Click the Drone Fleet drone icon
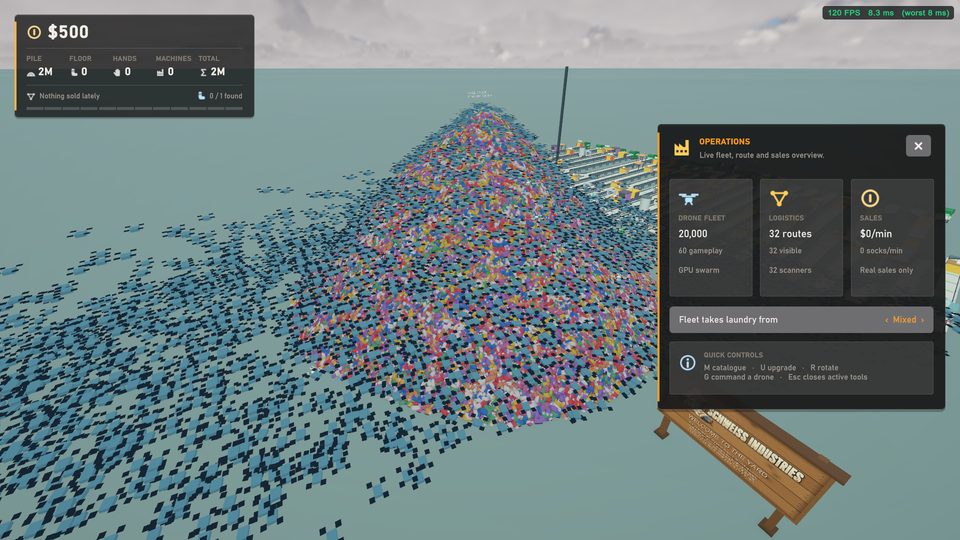960x540 pixels. (688, 198)
